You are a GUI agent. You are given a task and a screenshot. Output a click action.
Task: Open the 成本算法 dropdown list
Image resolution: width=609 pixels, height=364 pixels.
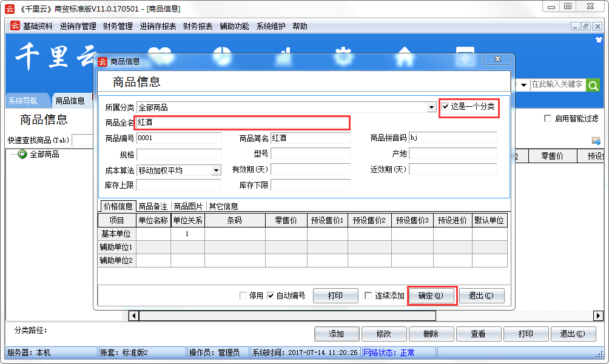[x=216, y=170]
